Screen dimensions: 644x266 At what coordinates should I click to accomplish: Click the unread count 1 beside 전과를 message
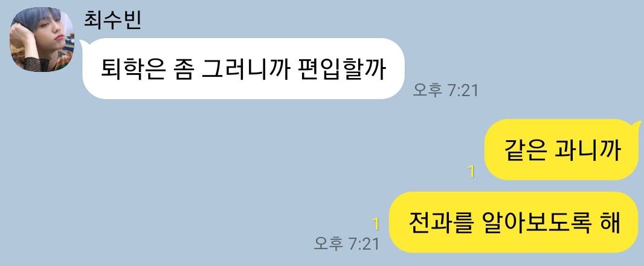tap(375, 224)
